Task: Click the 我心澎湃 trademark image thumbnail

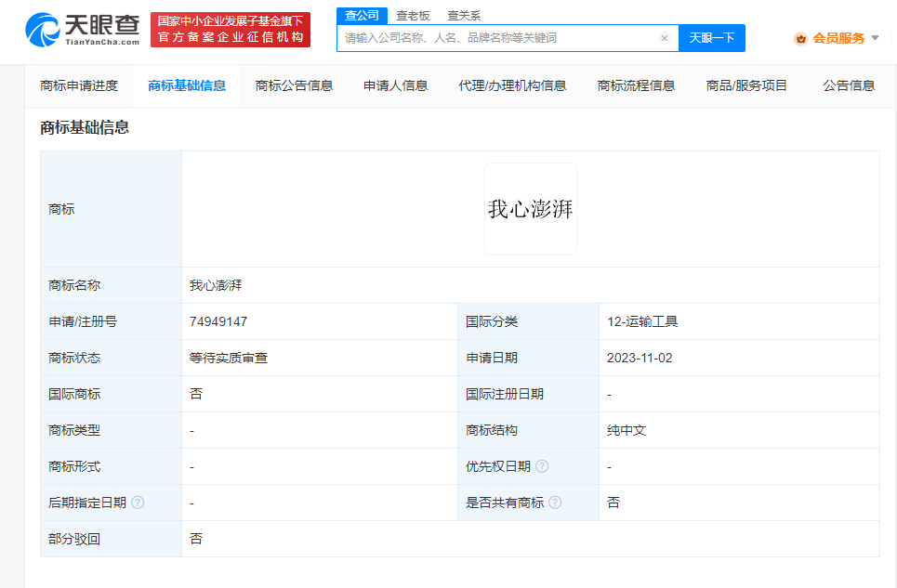Action: tap(530, 209)
